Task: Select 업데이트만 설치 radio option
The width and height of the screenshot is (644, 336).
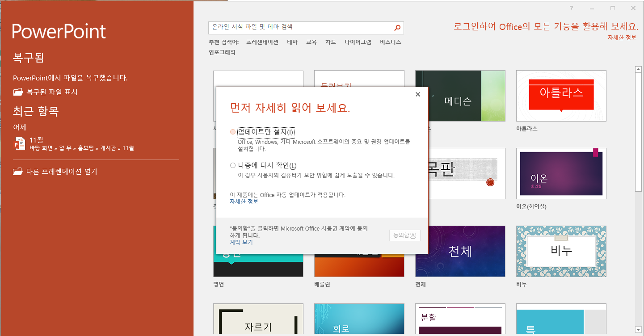Action: (x=232, y=132)
